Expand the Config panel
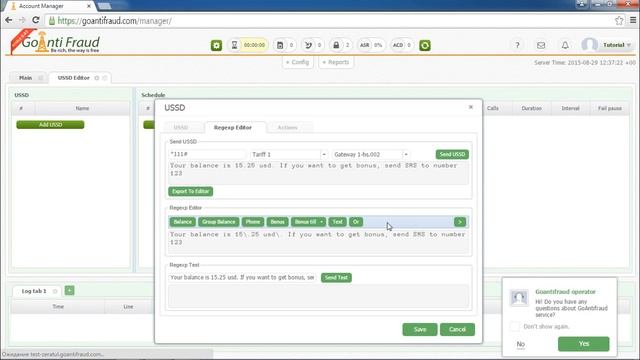The image size is (640, 360). tap(298, 62)
